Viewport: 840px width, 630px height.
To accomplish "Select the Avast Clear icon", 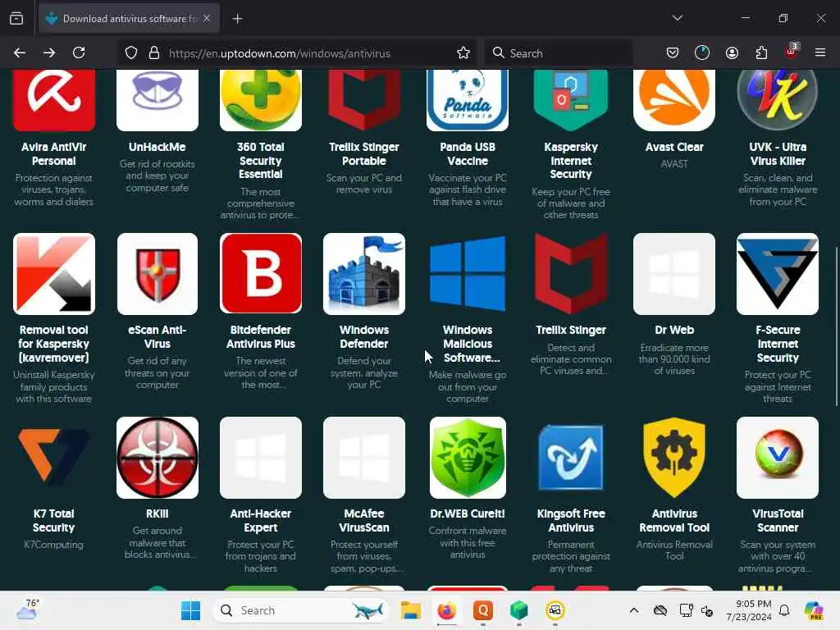I will 674,100.
